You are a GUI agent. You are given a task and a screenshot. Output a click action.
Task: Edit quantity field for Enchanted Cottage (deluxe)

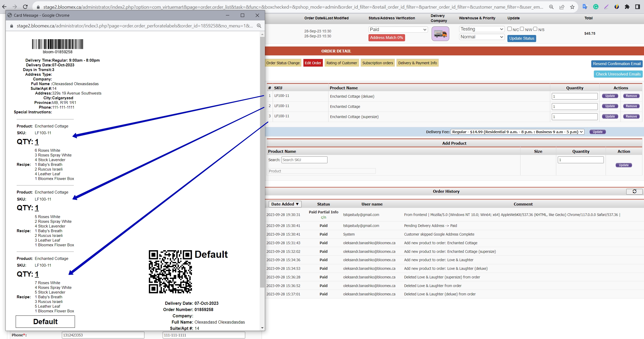(575, 96)
